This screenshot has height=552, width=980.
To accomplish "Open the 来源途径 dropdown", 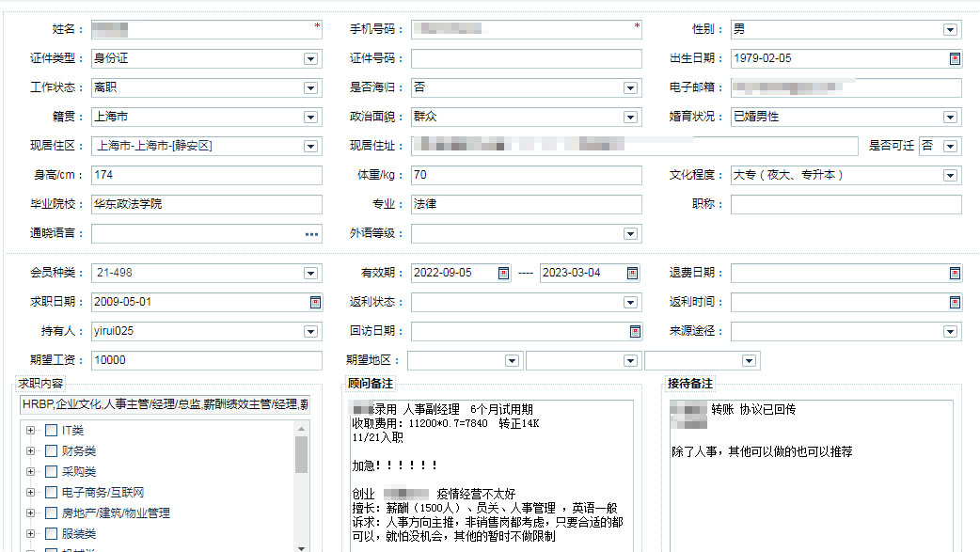I will tap(950, 331).
